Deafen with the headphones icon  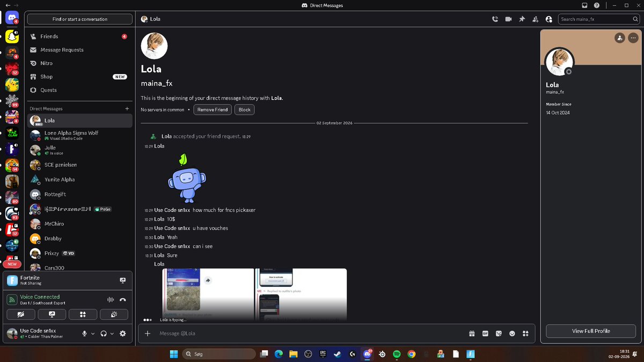coord(104,334)
